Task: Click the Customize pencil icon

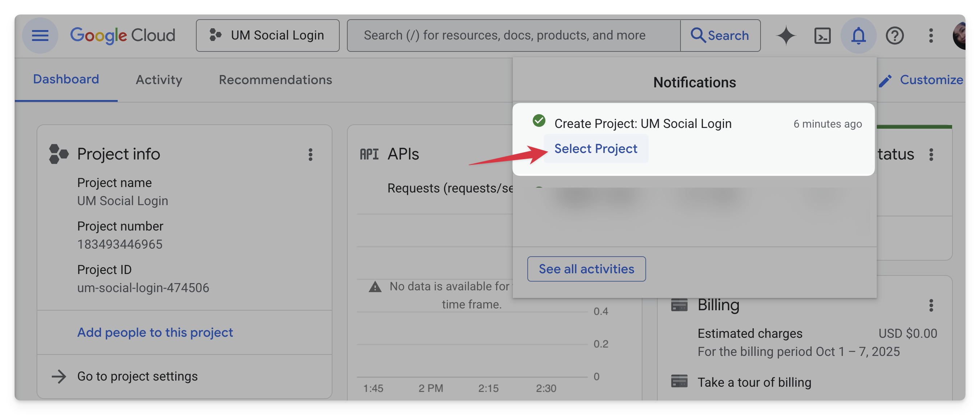Action: click(x=885, y=80)
